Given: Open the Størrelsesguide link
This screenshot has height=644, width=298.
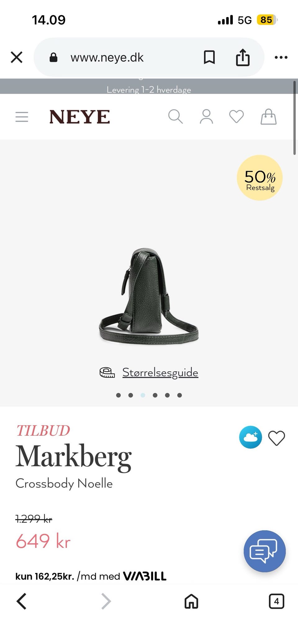Looking at the screenshot, I should [x=160, y=372].
